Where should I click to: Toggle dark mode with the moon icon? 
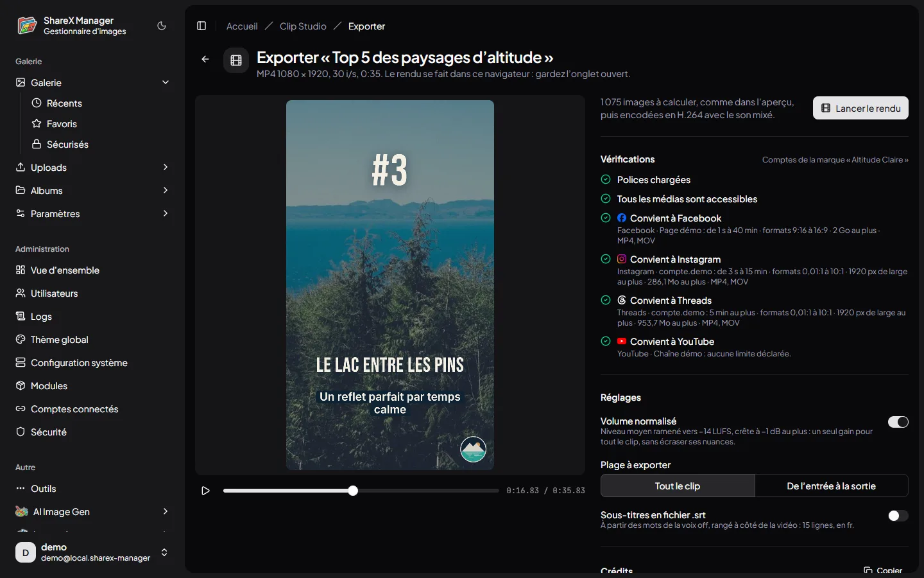[x=162, y=26]
